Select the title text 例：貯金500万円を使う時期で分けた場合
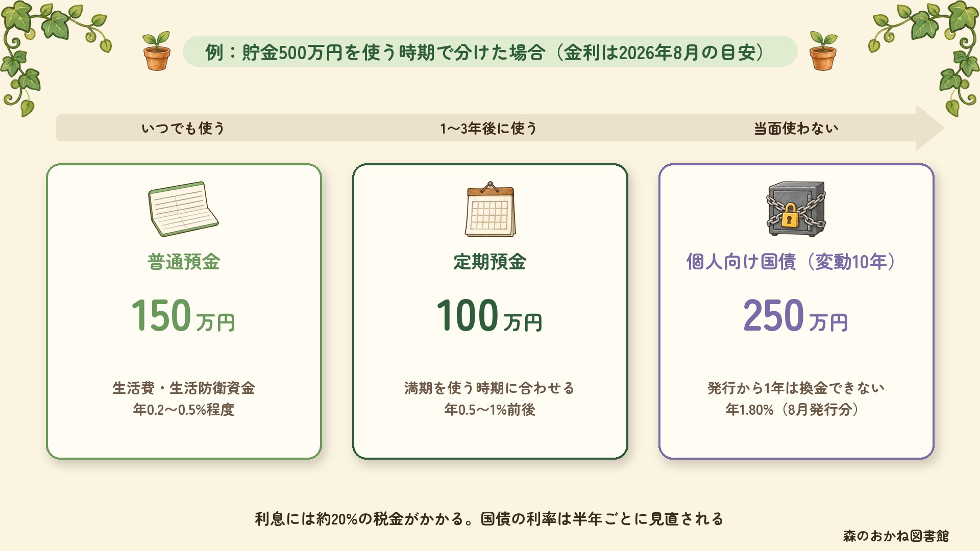This screenshot has height=551, width=980. tap(376, 52)
